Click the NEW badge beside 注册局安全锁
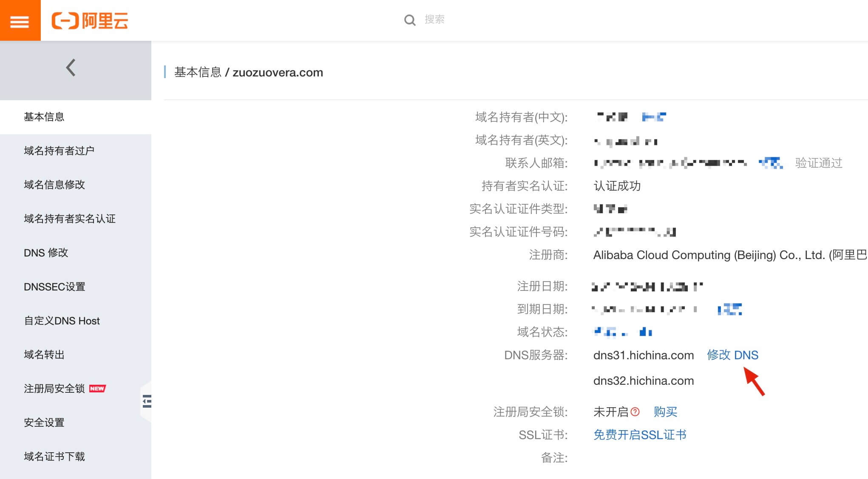 point(97,389)
